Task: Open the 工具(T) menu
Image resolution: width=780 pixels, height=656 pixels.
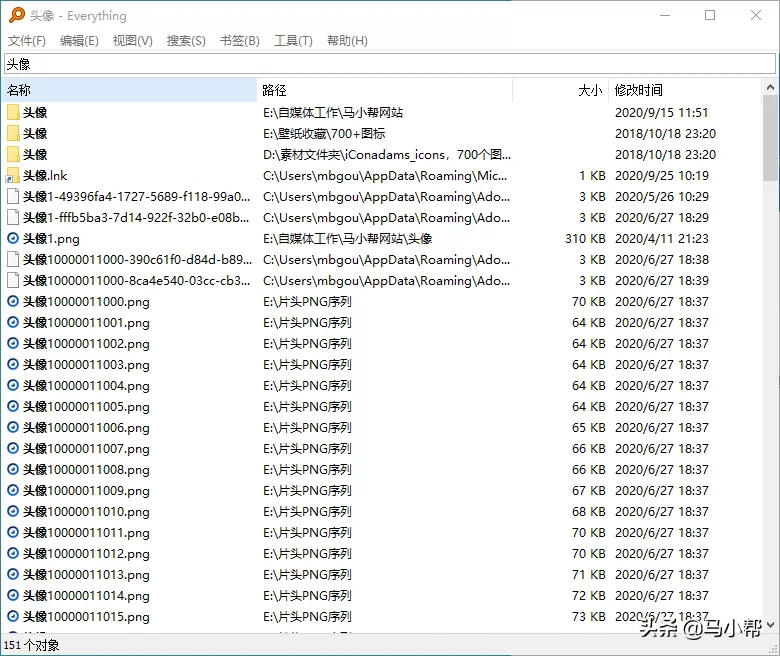Action: click(293, 41)
